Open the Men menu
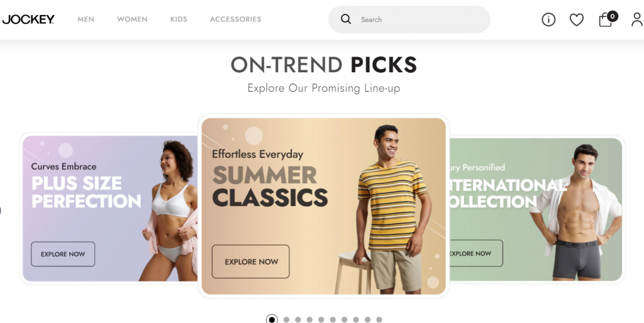The height and width of the screenshot is (323, 644). (86, 19)
